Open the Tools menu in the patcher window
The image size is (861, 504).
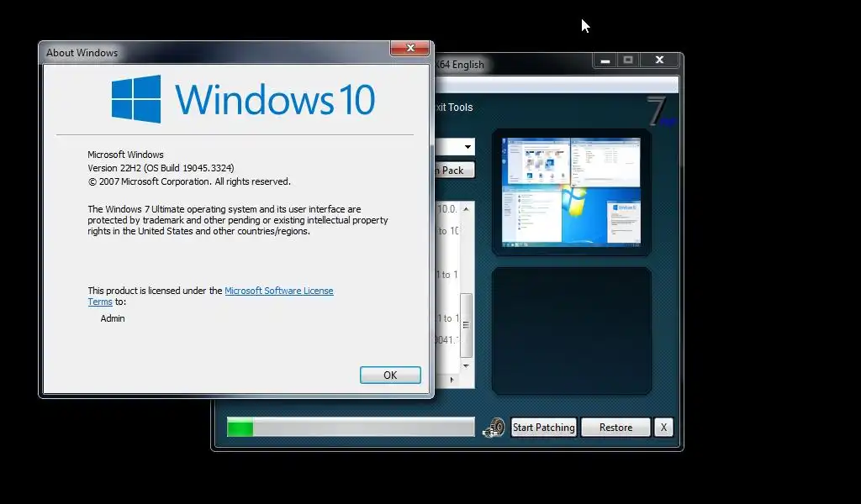pos(460,108)
